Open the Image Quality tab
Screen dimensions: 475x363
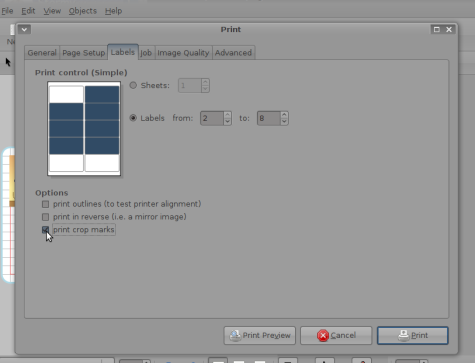(x=183, y=53)
